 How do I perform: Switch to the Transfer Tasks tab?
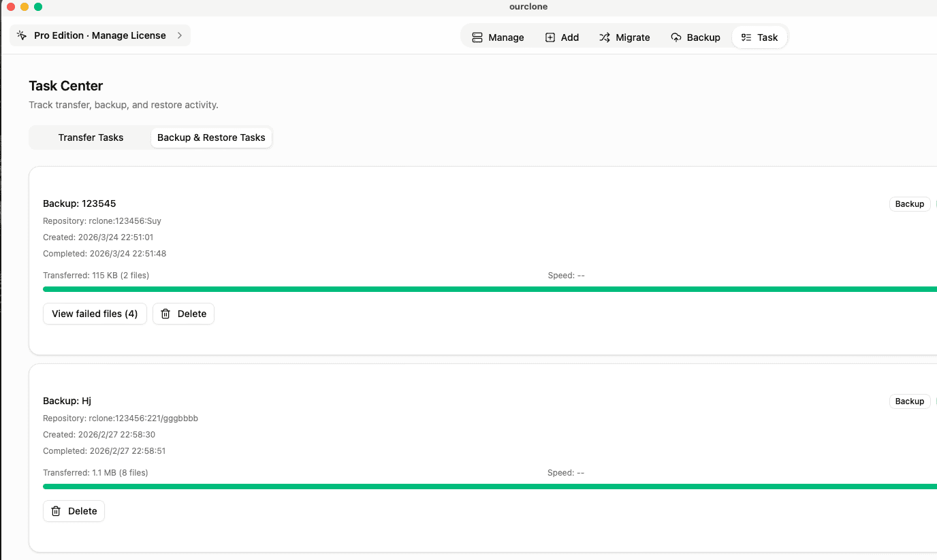[91, 137]
